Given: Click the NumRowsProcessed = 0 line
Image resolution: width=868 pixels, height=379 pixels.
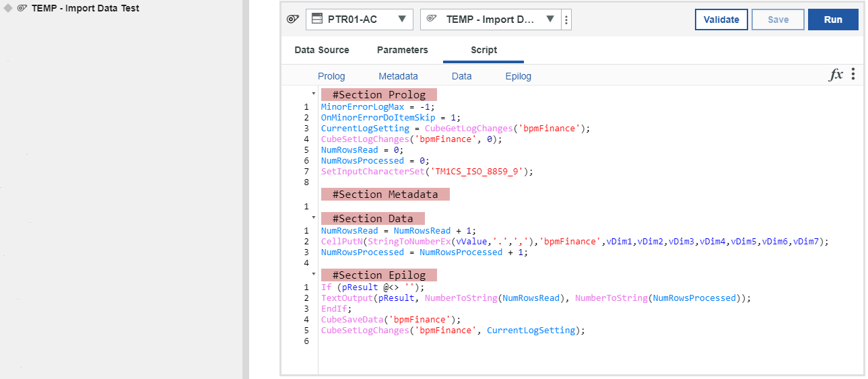Looking at the screenshot, I should (375, 160).
